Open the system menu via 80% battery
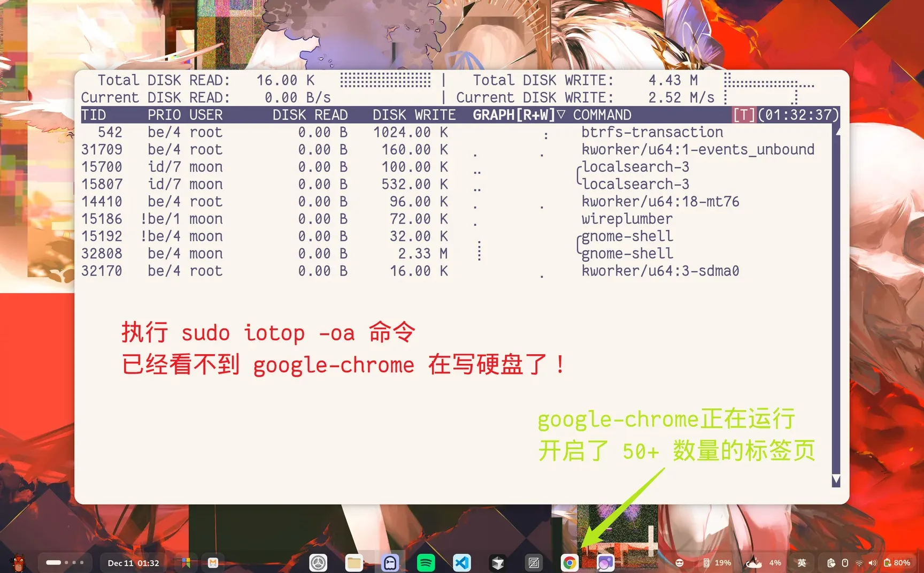924x573 pixels. pos(894,562)
